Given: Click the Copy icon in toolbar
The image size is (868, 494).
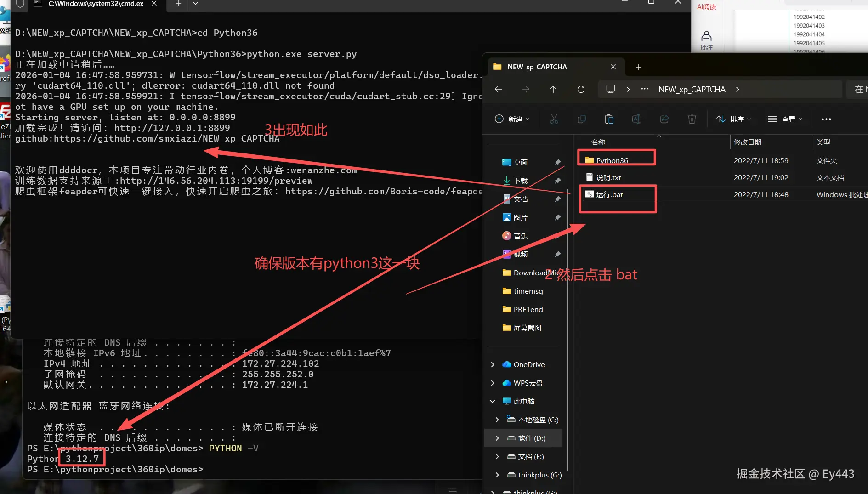Looking at the screenshot, I should (x=582, y=119).
